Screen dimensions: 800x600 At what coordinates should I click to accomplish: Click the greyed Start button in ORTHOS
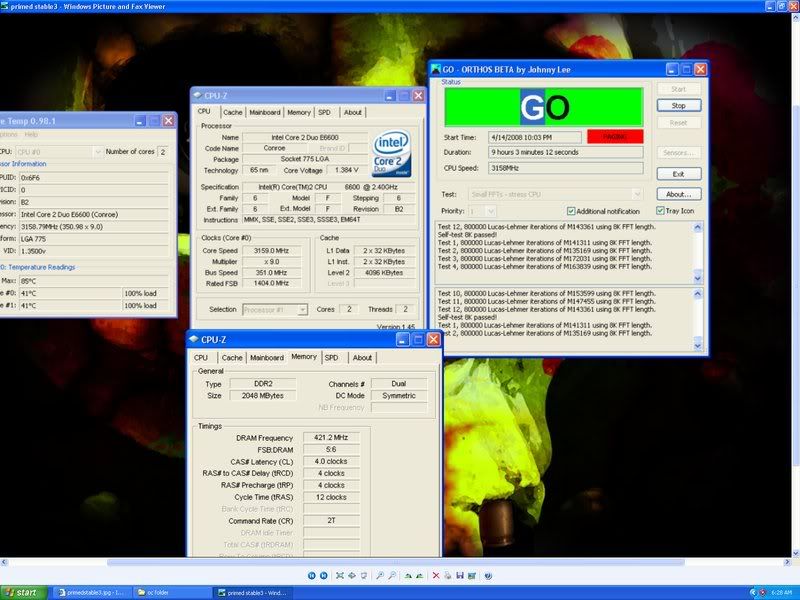coord(679,89)
